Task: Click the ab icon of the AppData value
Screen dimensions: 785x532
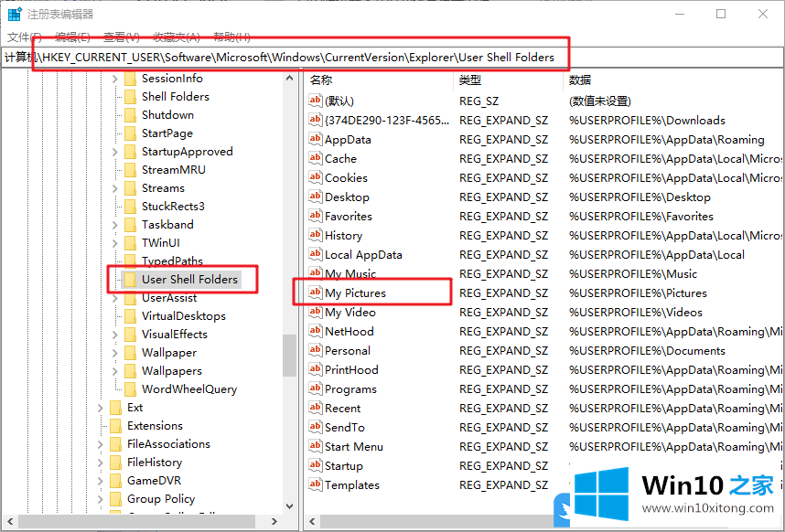Action: (315, 139)
